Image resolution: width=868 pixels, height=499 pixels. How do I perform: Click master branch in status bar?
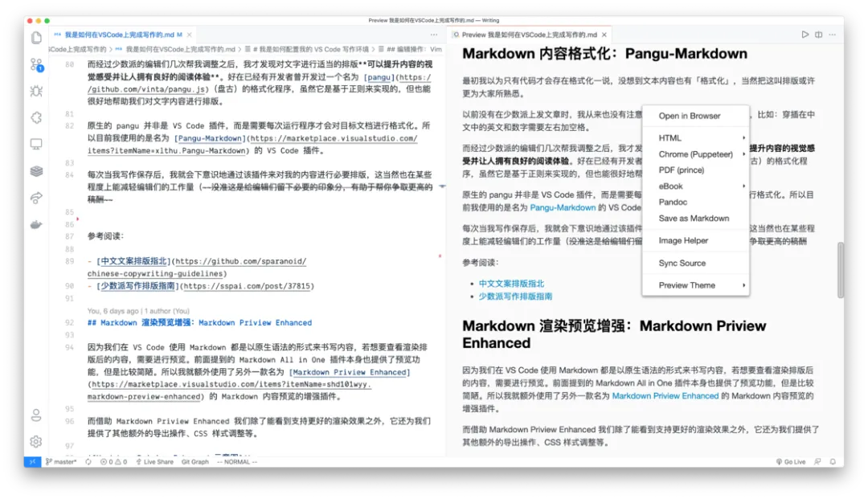point(61,461)
